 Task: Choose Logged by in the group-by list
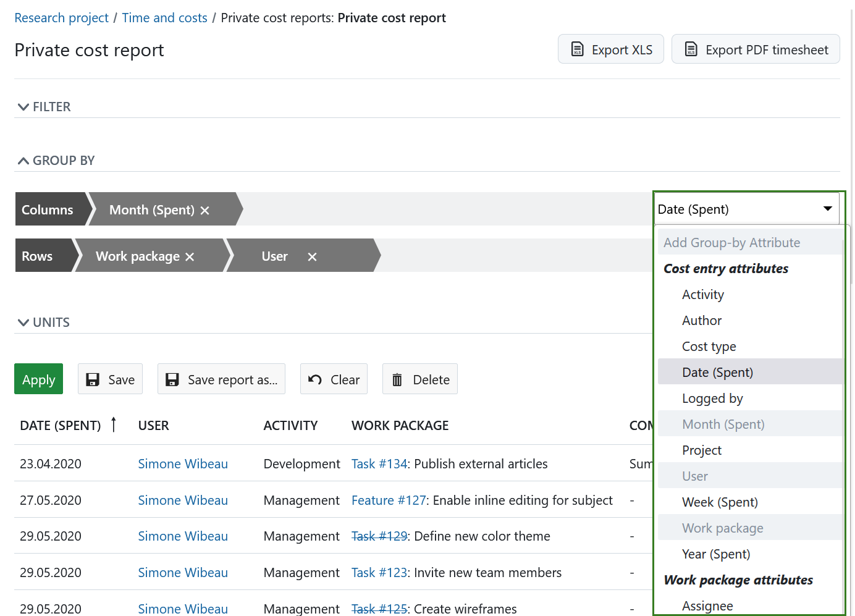coord(712,399)
